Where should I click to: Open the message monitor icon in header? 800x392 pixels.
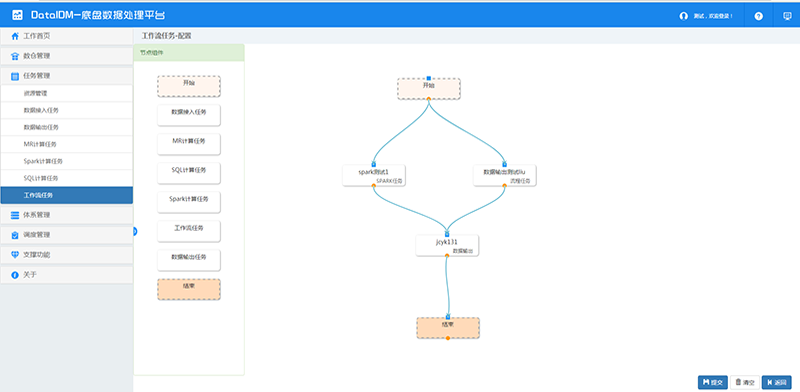coord(787,16)
